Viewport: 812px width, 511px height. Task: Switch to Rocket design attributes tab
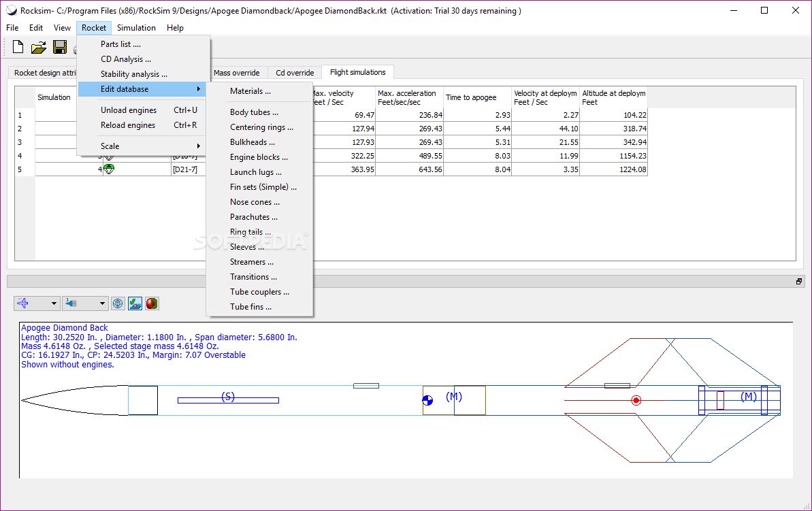tap(44, 73)
